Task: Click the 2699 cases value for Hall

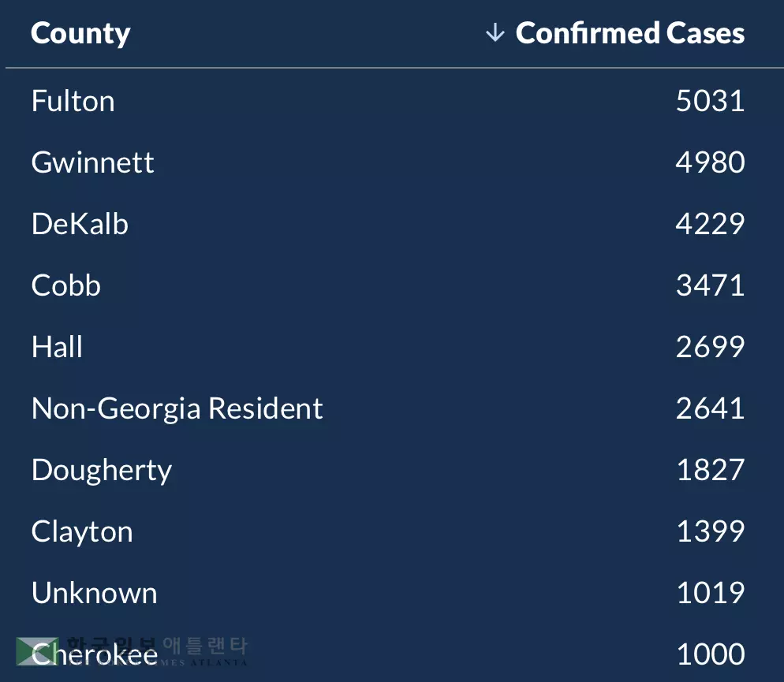Action: (710, 347)
